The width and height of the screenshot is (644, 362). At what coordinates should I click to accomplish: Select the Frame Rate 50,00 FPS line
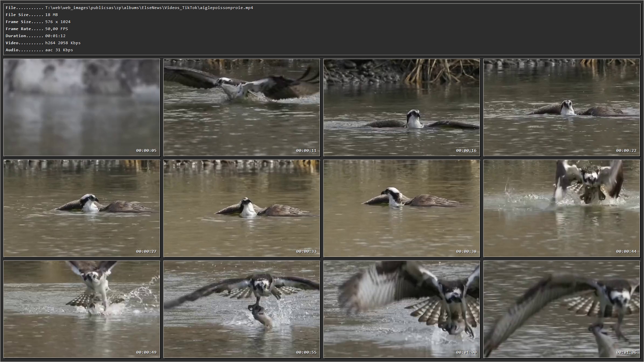pos(56,29)
